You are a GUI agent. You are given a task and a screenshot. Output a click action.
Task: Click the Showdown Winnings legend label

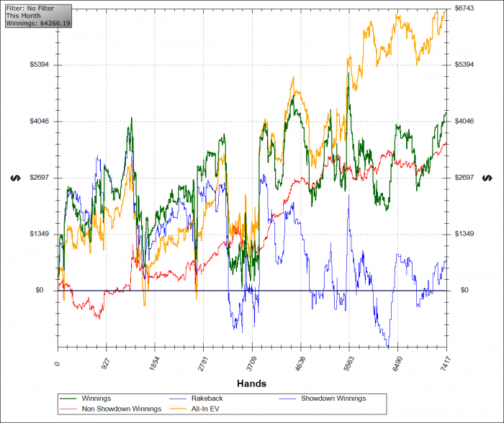pyautogui.click(x=333, y=399)
